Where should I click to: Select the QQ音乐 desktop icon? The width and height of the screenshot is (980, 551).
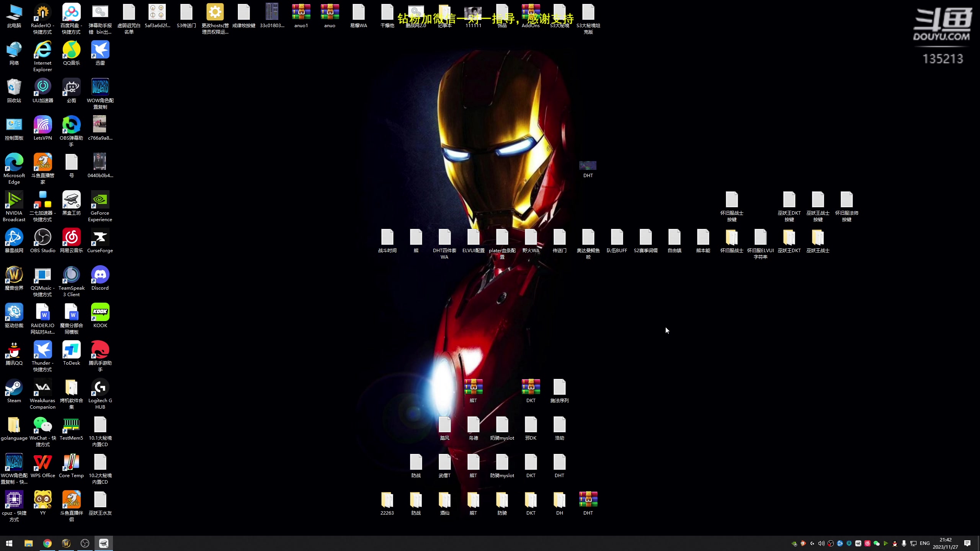71,53
